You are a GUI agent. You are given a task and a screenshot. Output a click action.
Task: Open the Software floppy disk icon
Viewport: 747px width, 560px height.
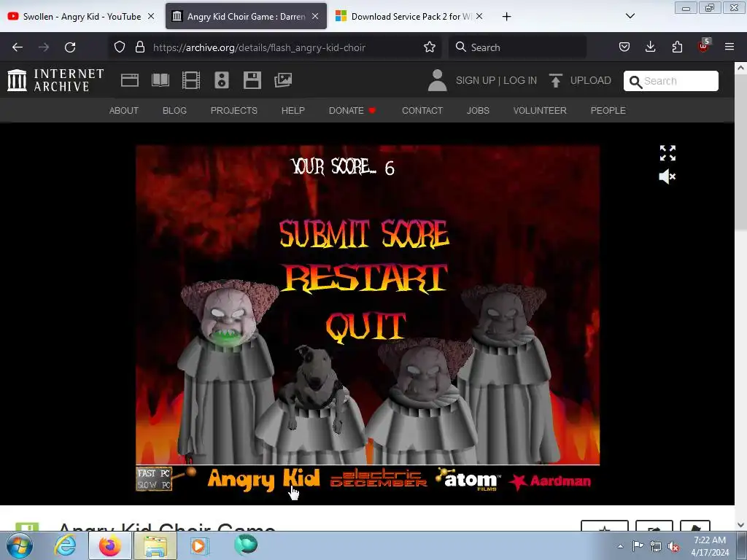[252, 80]
